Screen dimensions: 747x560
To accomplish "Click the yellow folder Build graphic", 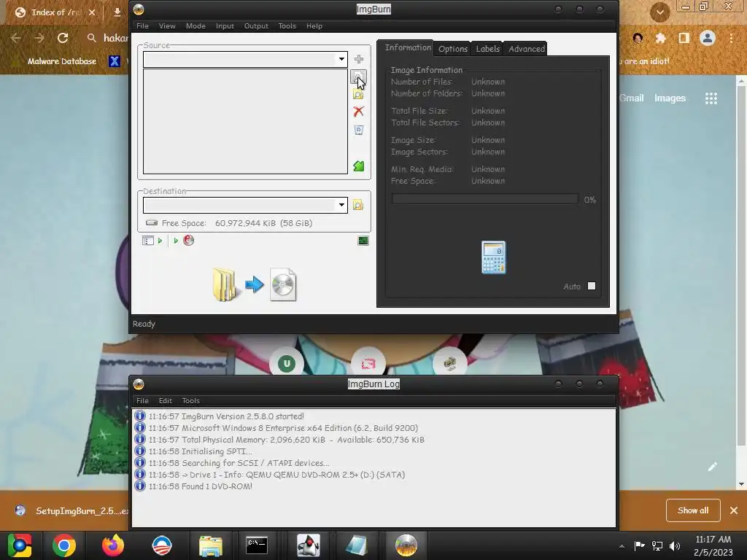I will [224, 285].
